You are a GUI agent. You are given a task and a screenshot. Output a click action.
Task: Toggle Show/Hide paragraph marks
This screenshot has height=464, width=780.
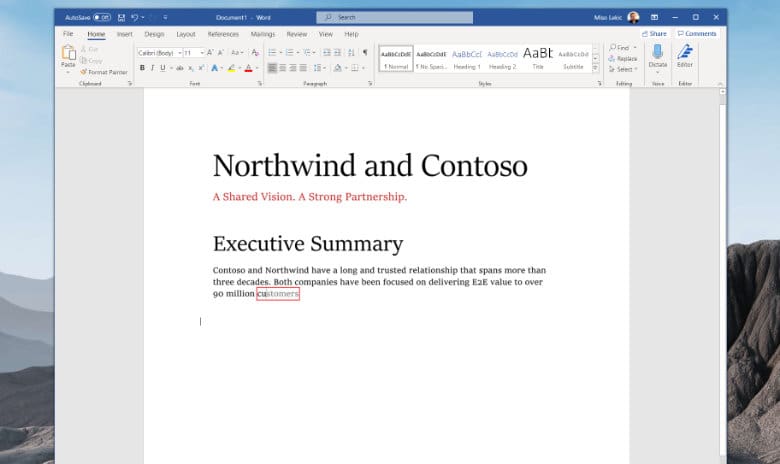point(365,52)
